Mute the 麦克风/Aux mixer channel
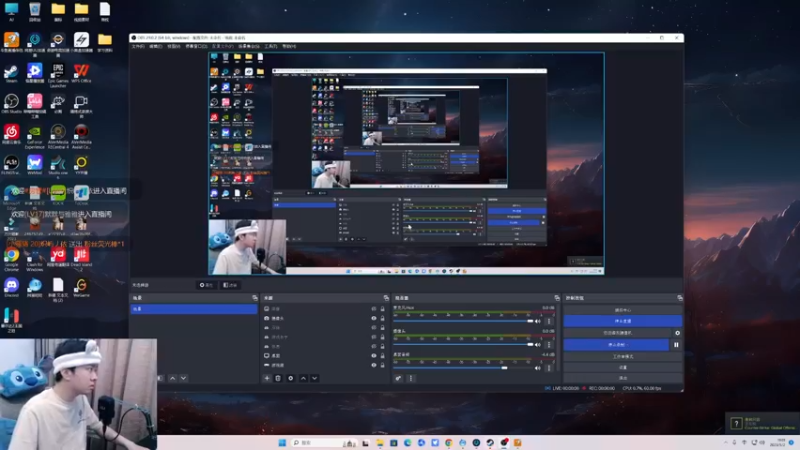Screen dimensions: 800x450 click(x=538, y=321)
